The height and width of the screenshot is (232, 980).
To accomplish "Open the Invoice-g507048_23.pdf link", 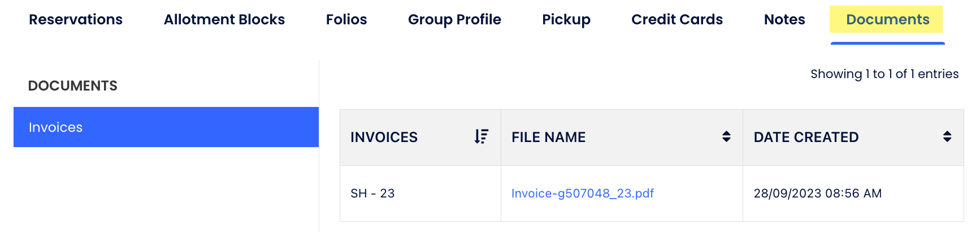I will (583, 194).
